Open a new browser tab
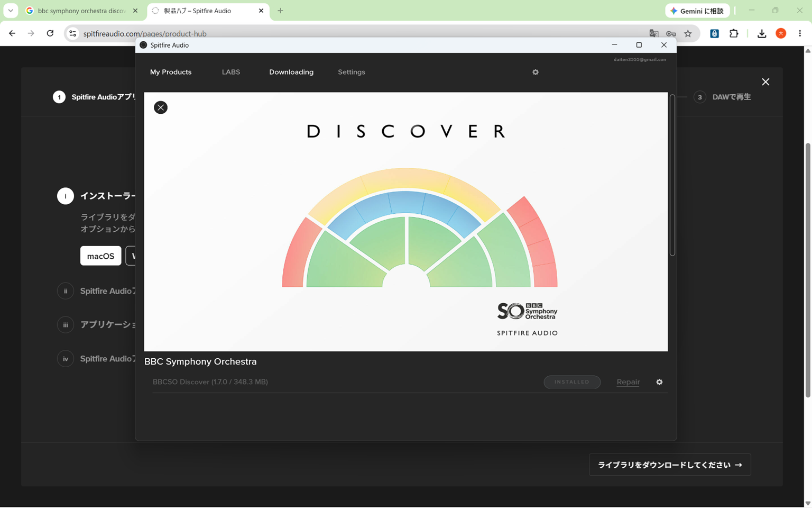The height and width of the screenshot is (508, 812). (x=280, y=11)
